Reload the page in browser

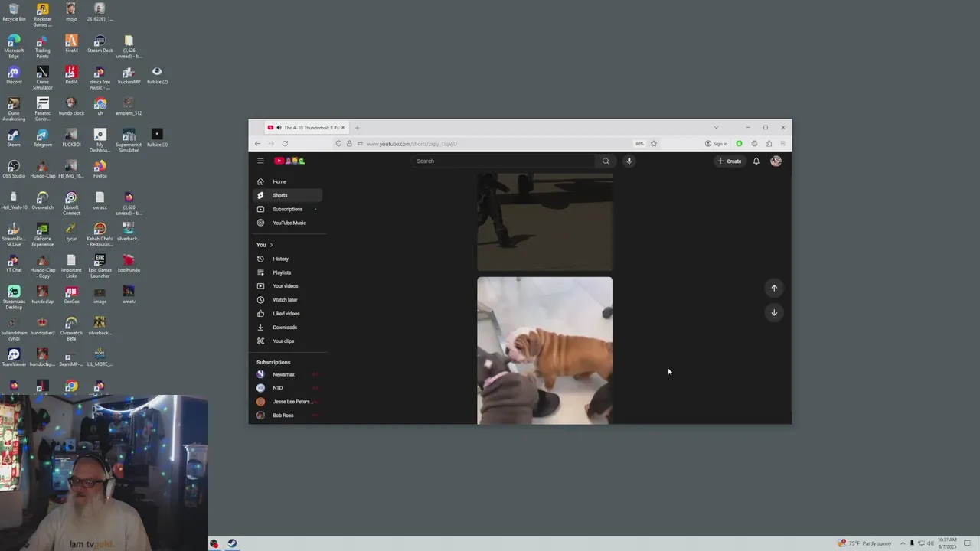[285, 144]
